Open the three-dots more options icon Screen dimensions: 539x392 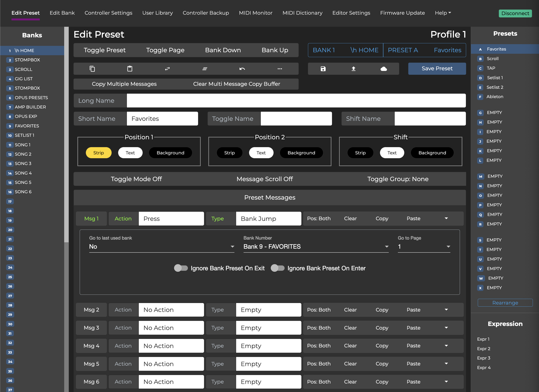(x=280, y=69)
